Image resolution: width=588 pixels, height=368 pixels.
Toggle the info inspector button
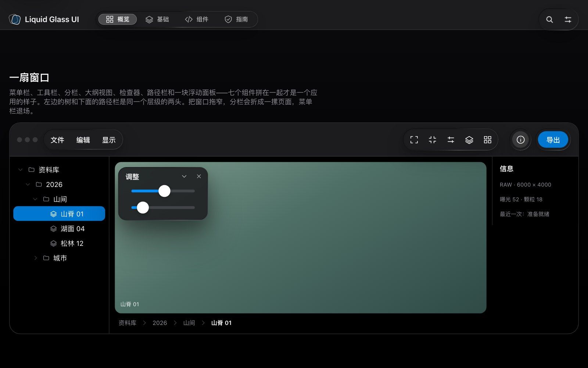click(520, 140)
